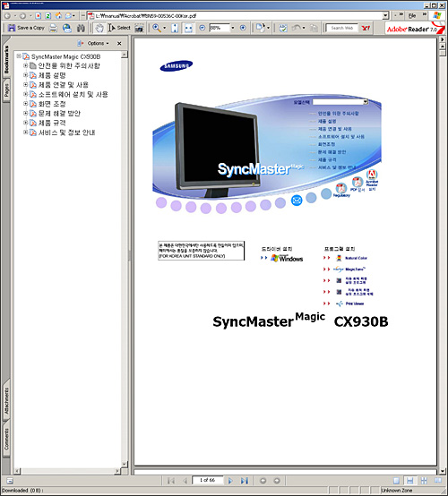Click the Fit Width icon
Viewport: 448px width, 496px height.
tap(188, 28)
